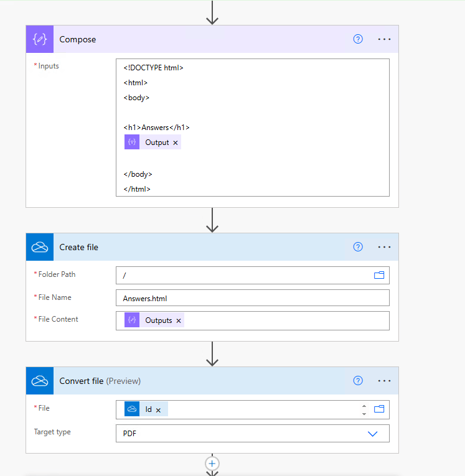Remove the Id token from File field

coord(158,410)
